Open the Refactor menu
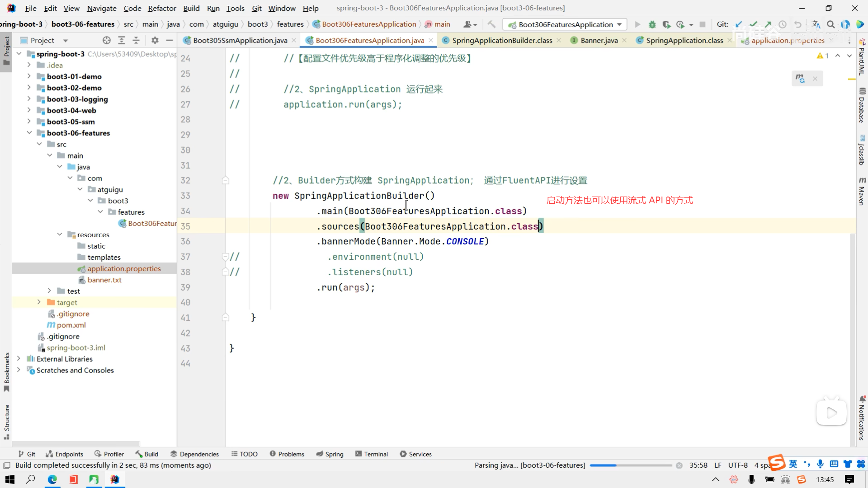 (x=162, y=8)
